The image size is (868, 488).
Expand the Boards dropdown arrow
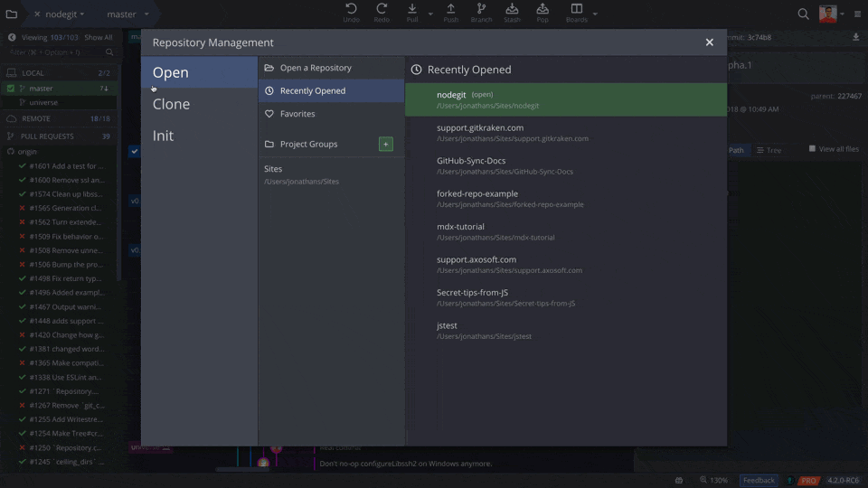pos(595,14)
